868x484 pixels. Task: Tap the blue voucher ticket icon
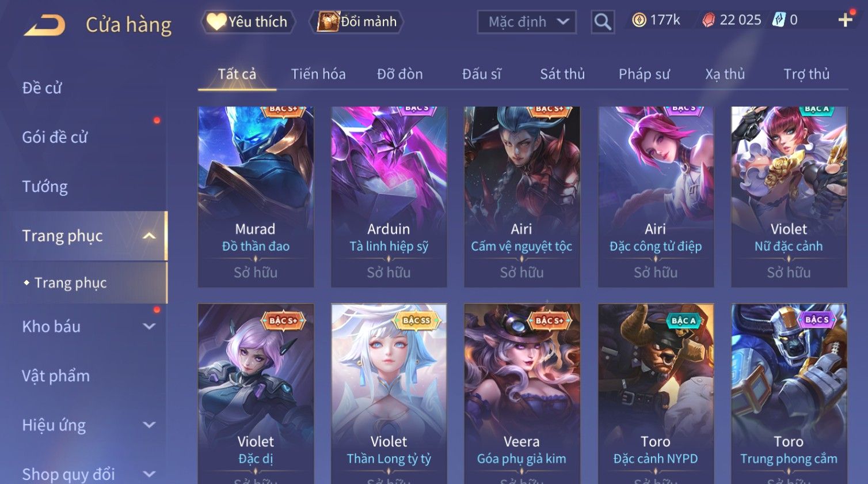pos(779,20)
